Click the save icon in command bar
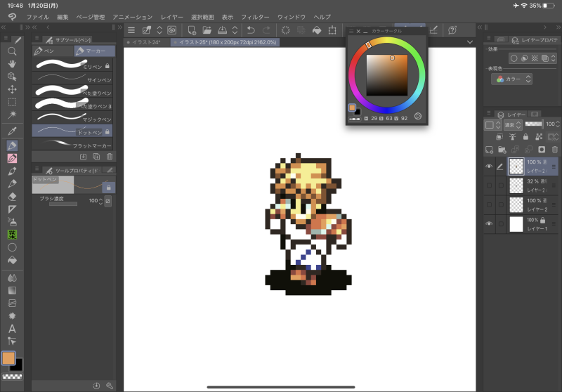The height and width of the screenshot is (392, 562). click(x=222, y=30)
